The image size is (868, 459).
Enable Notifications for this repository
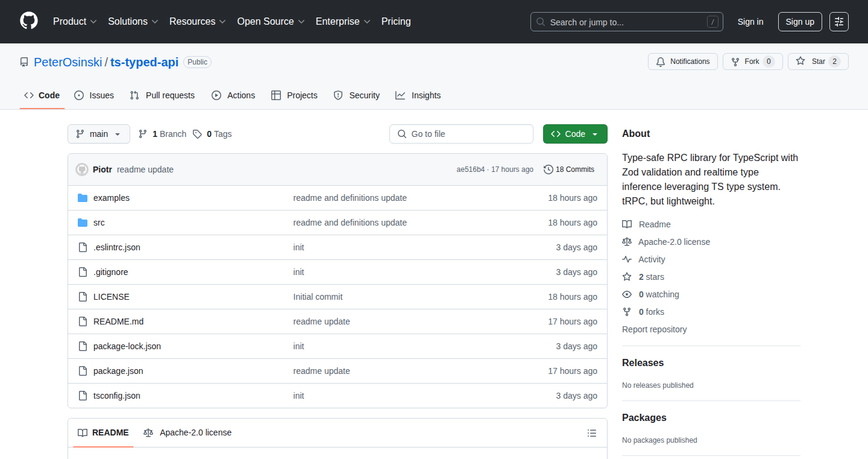683,62
